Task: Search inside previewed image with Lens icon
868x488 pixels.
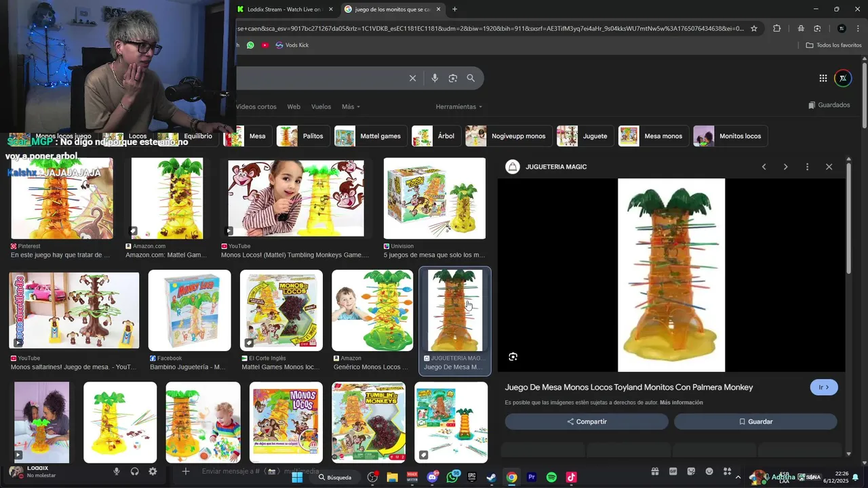Action: [513, 357]
